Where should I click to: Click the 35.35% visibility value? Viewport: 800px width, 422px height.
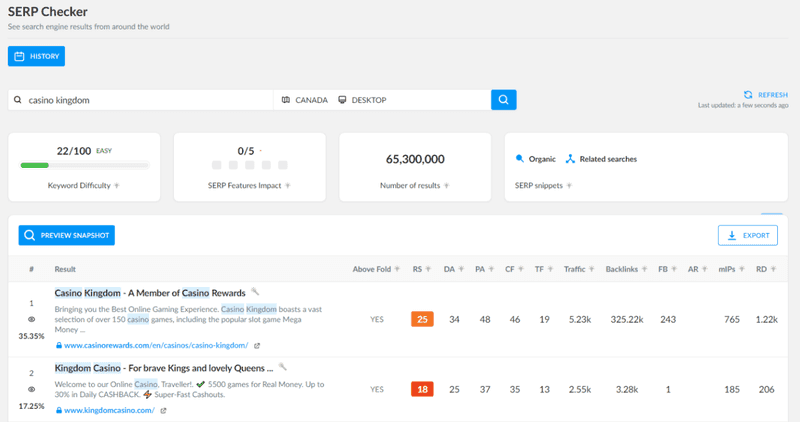pos(32,336)
